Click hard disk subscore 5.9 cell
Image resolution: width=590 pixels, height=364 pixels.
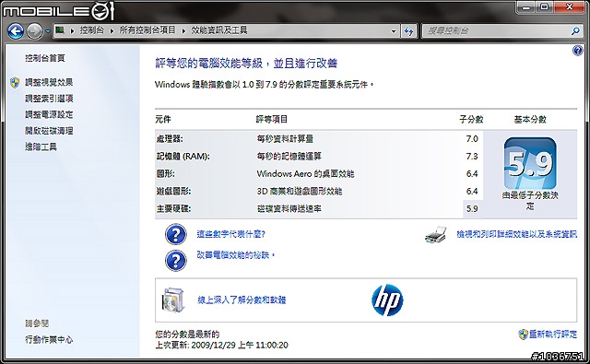tap(472, 208)
